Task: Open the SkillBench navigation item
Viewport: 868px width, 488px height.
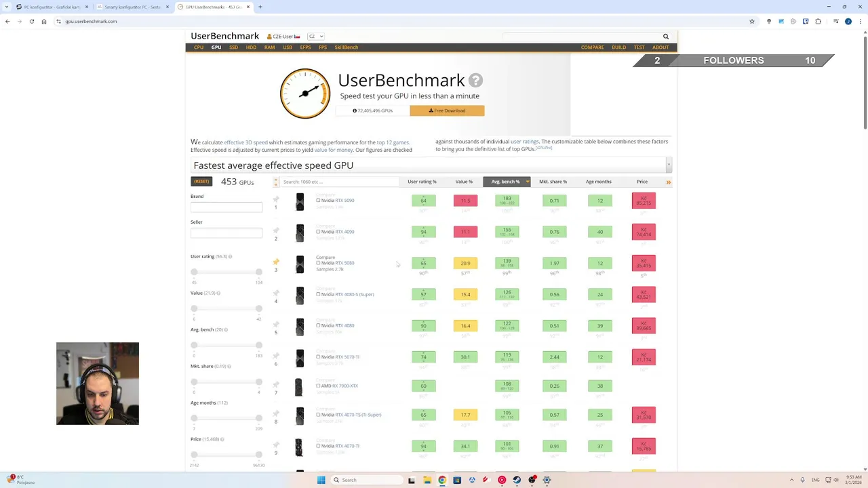Action: (x=346, y=47)
